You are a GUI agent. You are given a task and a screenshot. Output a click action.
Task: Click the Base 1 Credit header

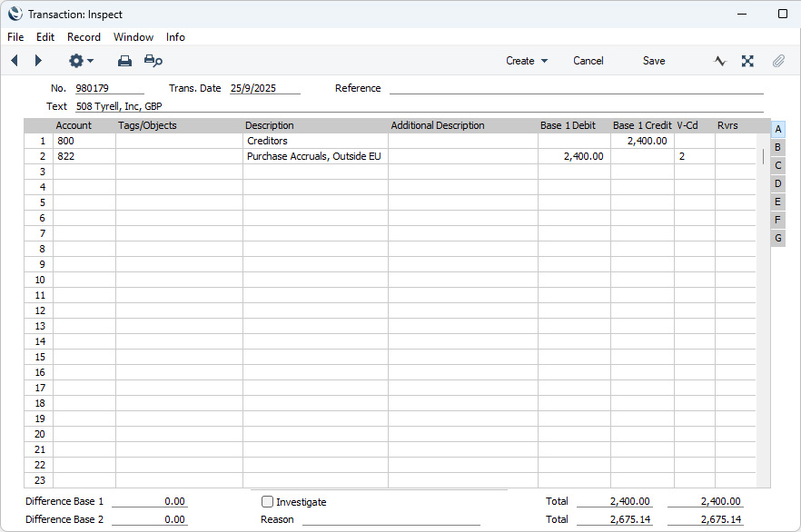point(642,125)
